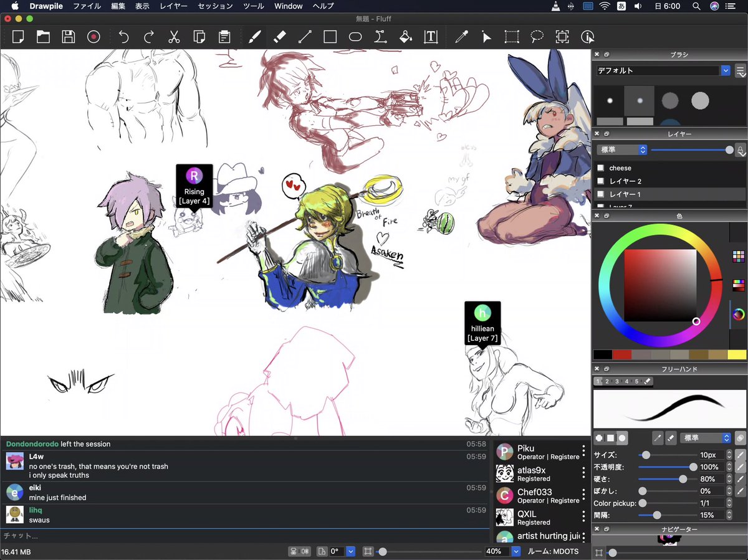The height and width of the screenshot is (560, 748).
Task: Save the drawing with the floppy icon
Action: (x=69, y=37)
